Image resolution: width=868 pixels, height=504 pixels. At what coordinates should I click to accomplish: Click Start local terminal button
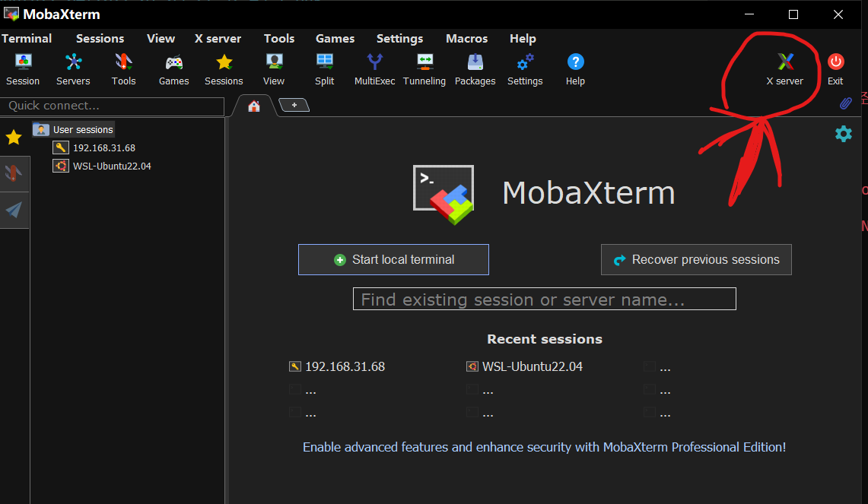pos(393,259)
